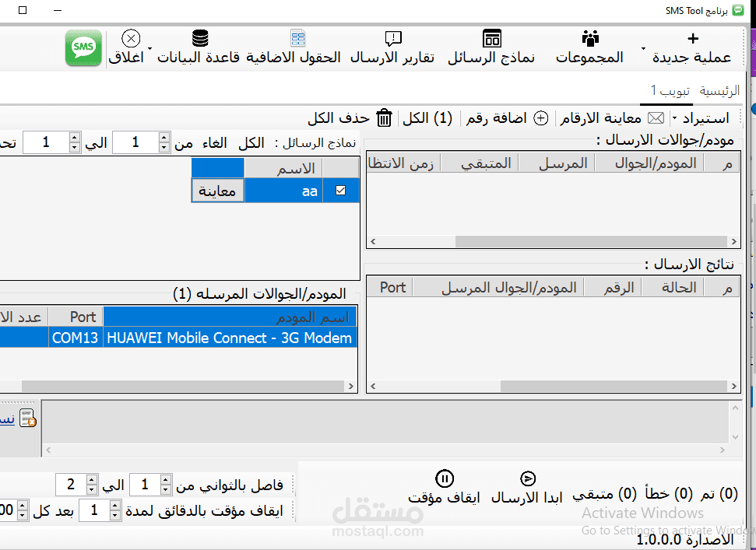Open الحقول الاضافية fields icon
The height and width of the screenshot is (550, 756).
click(298, 38)
